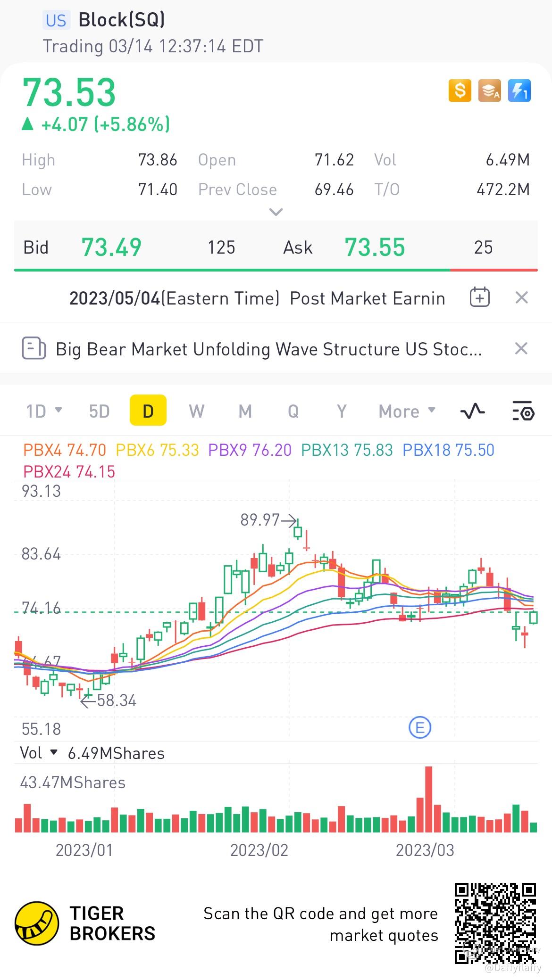This screenshot has height=980, width=552.
Task: Tap the Ask price 73.55
Action: click(375, 247)
